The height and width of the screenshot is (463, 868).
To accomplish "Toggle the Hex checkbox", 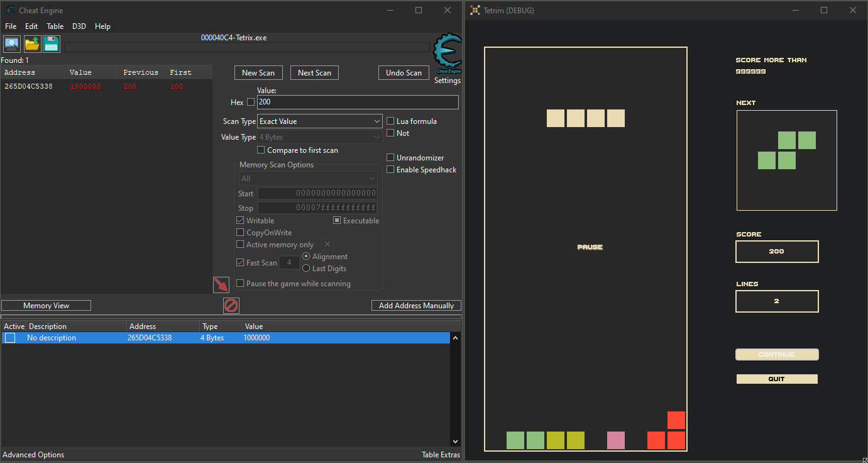I will (x=251, y=102).
